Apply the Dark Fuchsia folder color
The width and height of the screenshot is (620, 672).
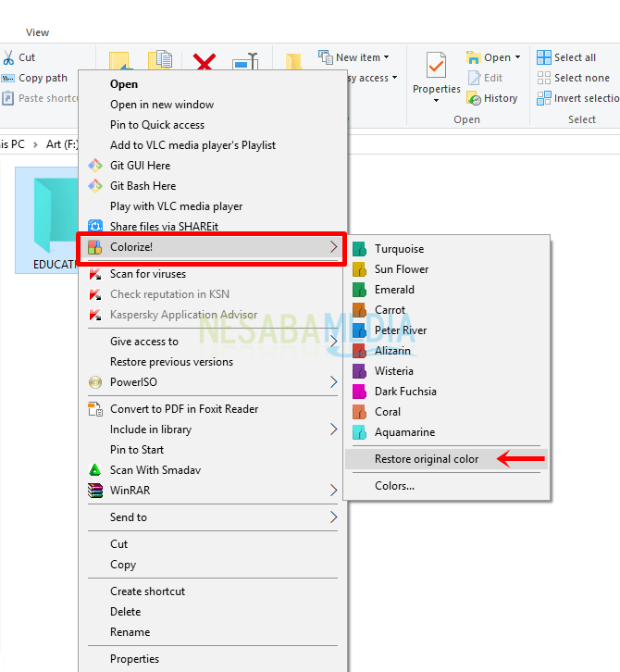pos(447,392)
